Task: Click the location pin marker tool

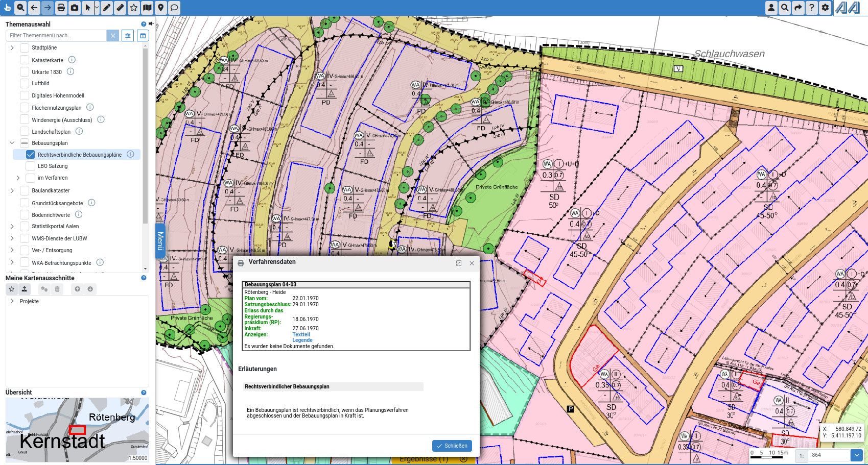Action: click(x=160, y=8)
